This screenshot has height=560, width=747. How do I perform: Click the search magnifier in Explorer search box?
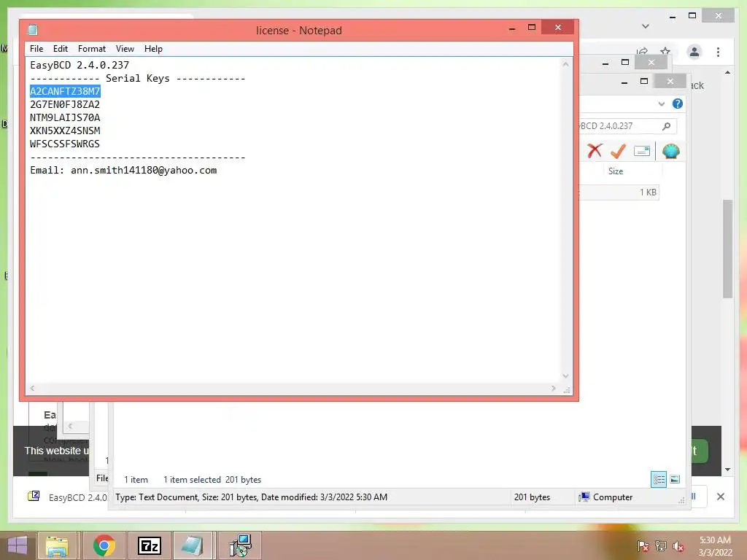pos(667,125)
